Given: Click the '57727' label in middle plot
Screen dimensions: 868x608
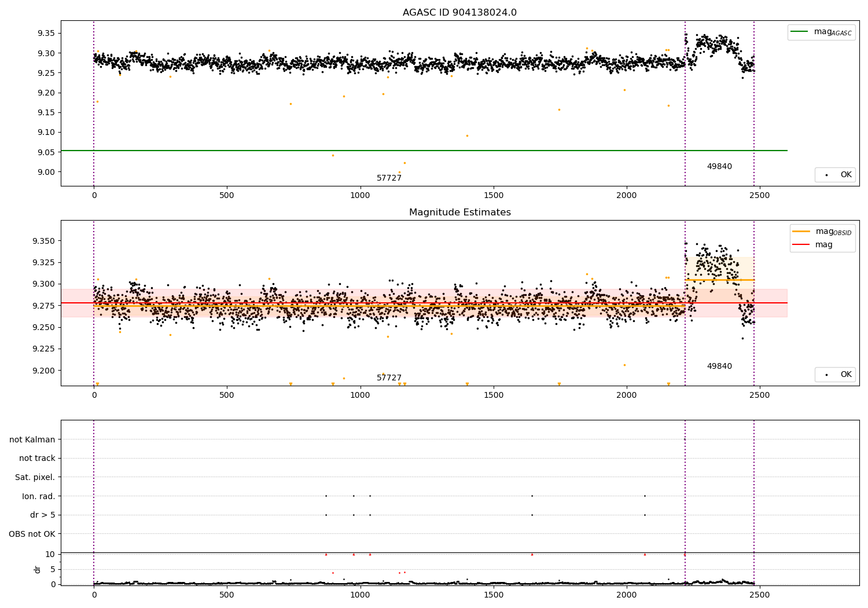Looking at the screenshot, I should tap(389, 378).
